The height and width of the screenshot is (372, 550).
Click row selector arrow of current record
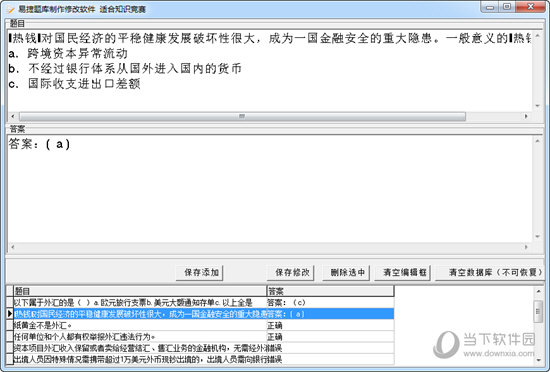tap(10, 314)
